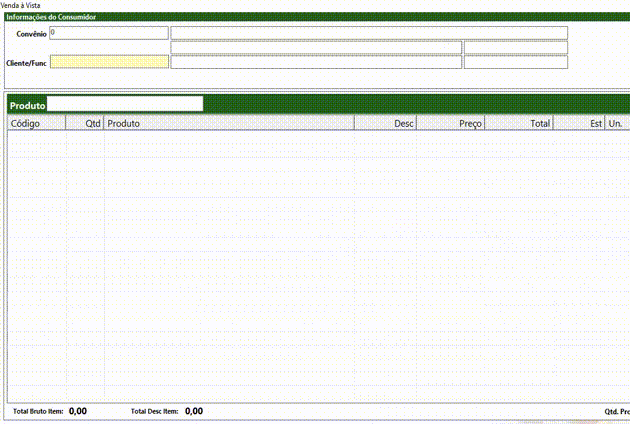Click the Total column header
Image resolution: width=630 pixels, height=424 pixels.
[519, 123]
